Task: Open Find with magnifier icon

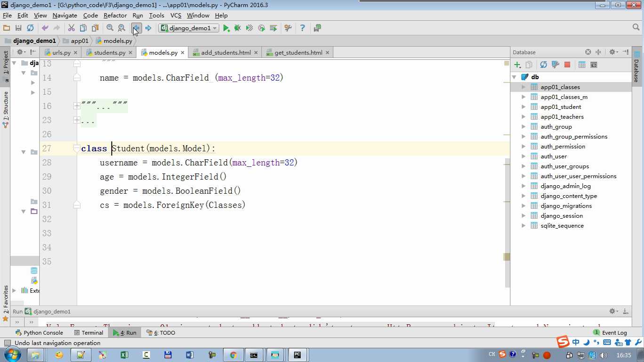Action: pos(110,28)
